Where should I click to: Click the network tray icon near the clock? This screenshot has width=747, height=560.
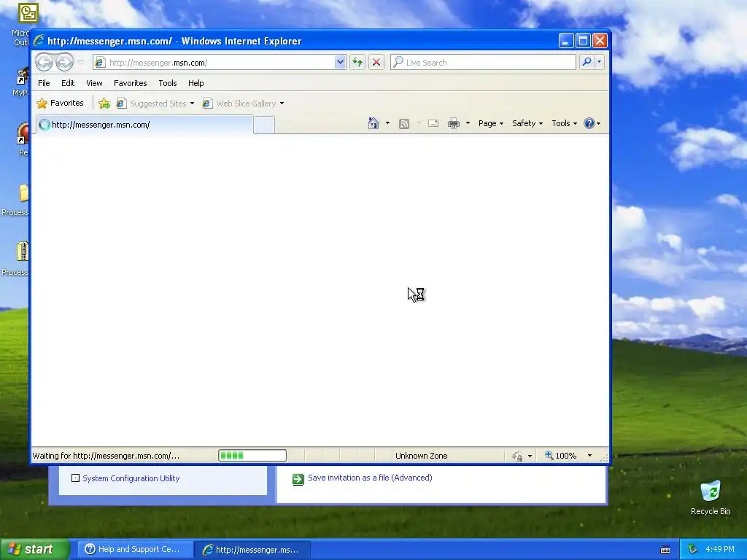pos(693,549)
